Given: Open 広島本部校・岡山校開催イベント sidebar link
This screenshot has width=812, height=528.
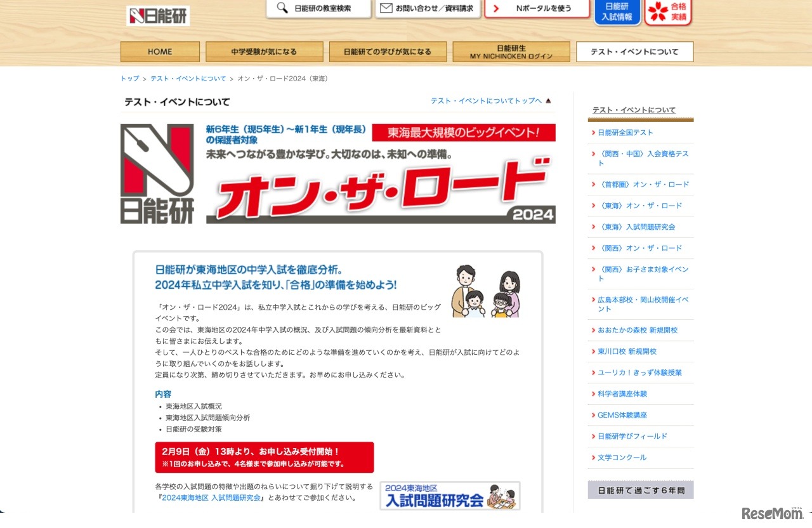Looking at the screenshot, I should (x=643, y=305).
